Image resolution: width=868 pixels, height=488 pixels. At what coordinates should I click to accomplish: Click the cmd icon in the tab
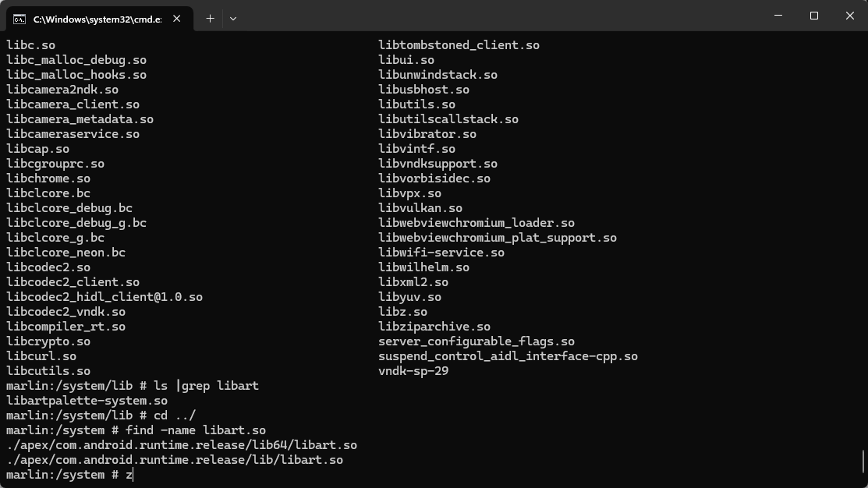19,18
